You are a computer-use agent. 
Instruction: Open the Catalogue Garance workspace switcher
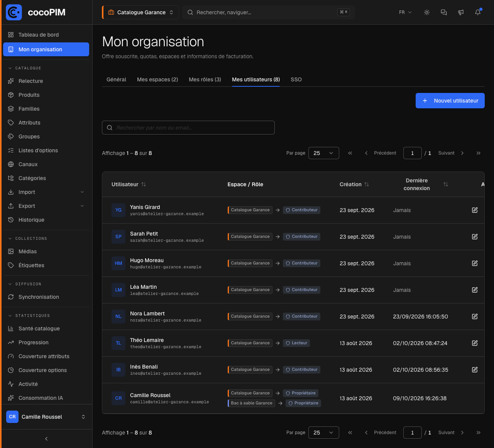pyautogui.click(x=140, y=12)
